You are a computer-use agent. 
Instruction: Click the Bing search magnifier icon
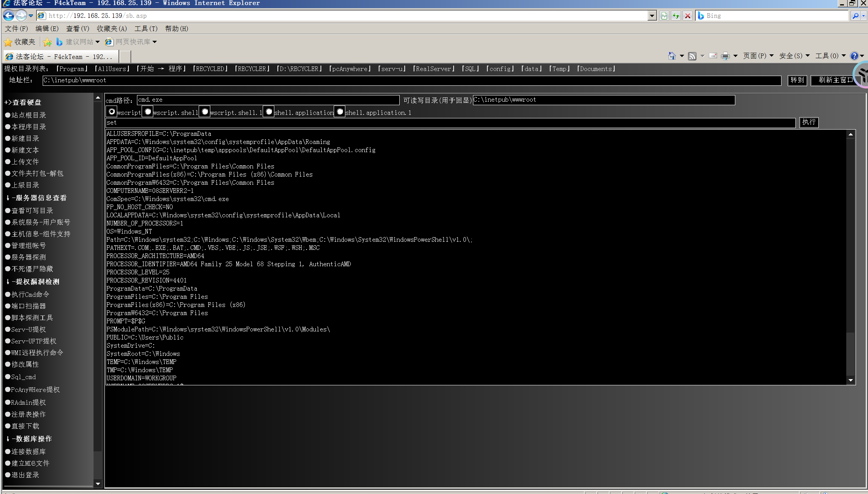coord(855,16)
